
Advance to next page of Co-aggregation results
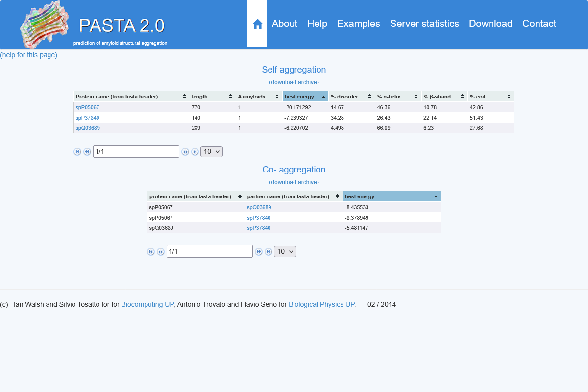pos(258,251)
